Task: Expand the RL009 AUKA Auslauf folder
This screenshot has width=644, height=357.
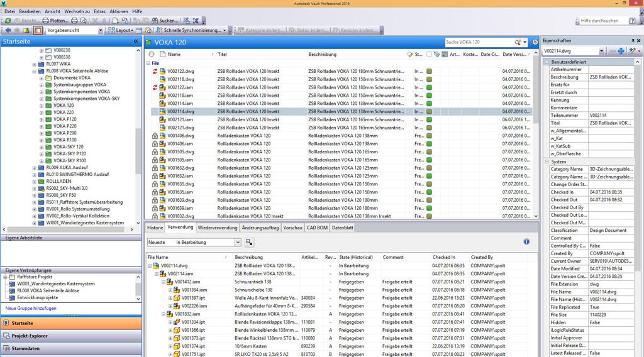Action: tap(34, 168)
